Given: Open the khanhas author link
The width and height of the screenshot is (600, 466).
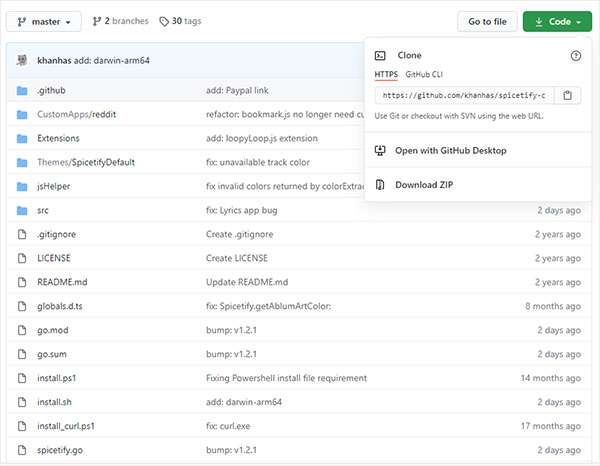Looking at the screenshot, I should [54, 60].
